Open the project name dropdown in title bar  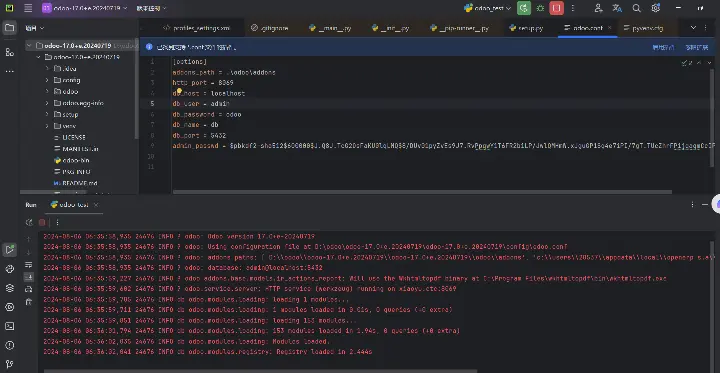[x=84, y=8]
